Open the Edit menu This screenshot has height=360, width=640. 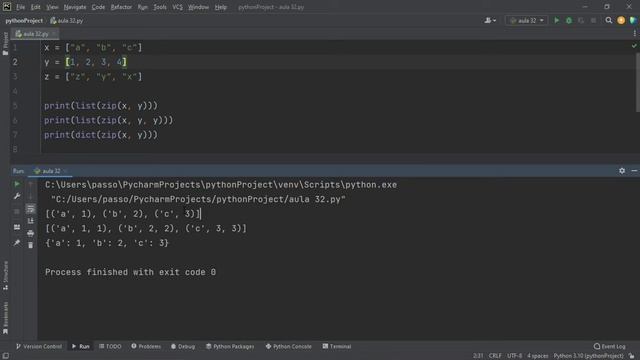[x=36, y=7]
